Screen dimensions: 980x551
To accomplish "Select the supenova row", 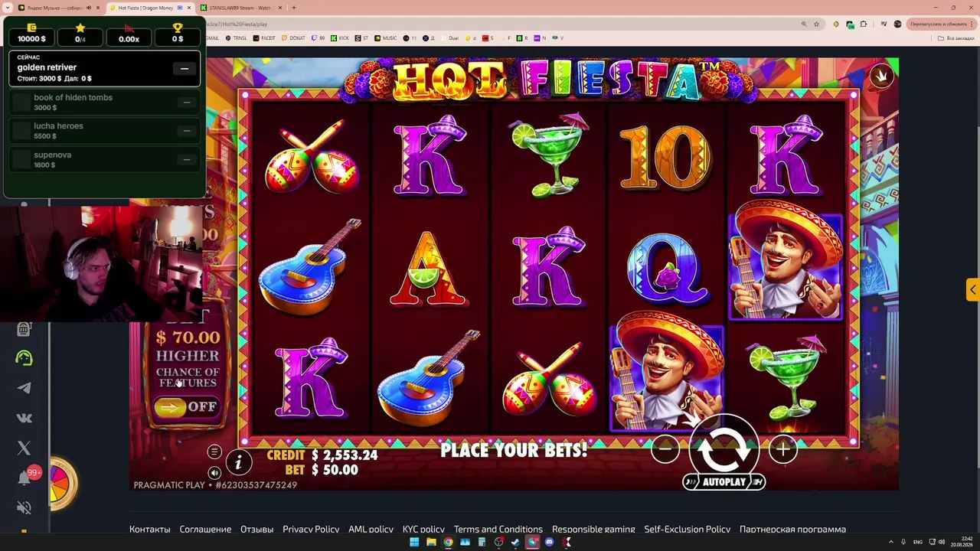I will coord(105,159).
